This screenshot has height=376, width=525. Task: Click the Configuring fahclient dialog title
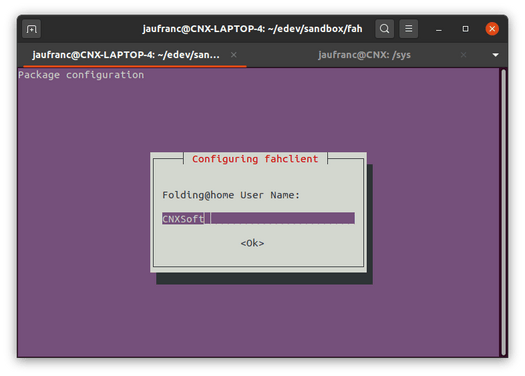pyautogui.click(x=255, y=159)
